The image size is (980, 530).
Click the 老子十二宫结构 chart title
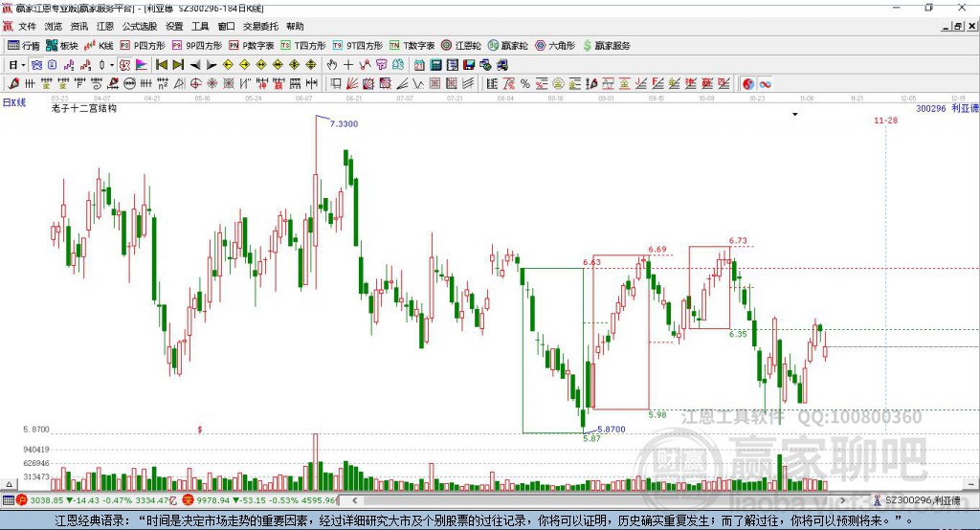tap(84, 108)
